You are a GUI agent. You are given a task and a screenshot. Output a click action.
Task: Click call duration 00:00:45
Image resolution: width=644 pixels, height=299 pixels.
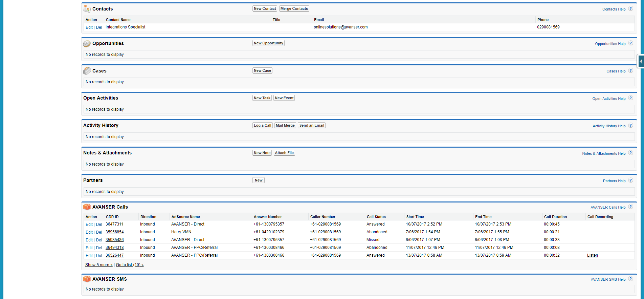click(552, 224)
